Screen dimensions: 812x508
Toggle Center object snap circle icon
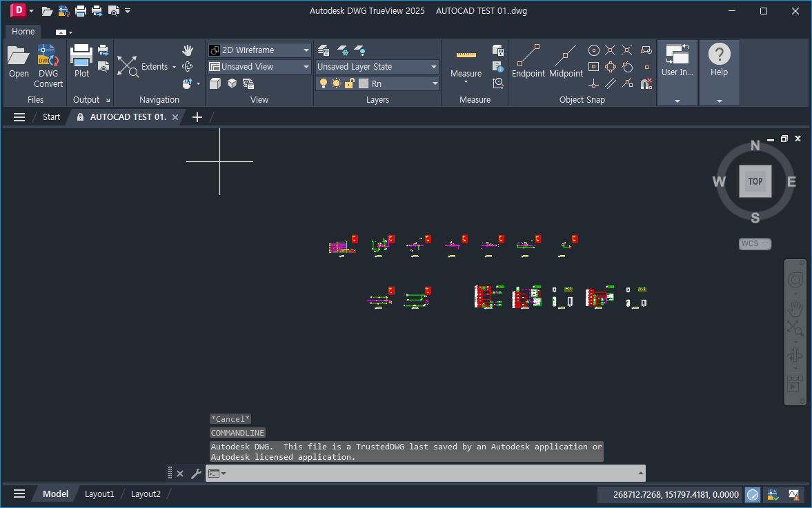594,50
